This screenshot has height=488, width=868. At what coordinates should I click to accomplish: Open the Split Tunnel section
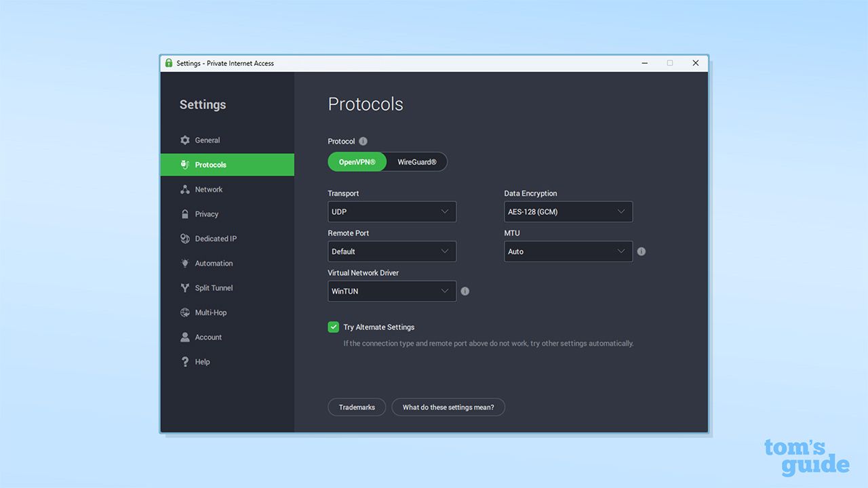tap(214, 288)
